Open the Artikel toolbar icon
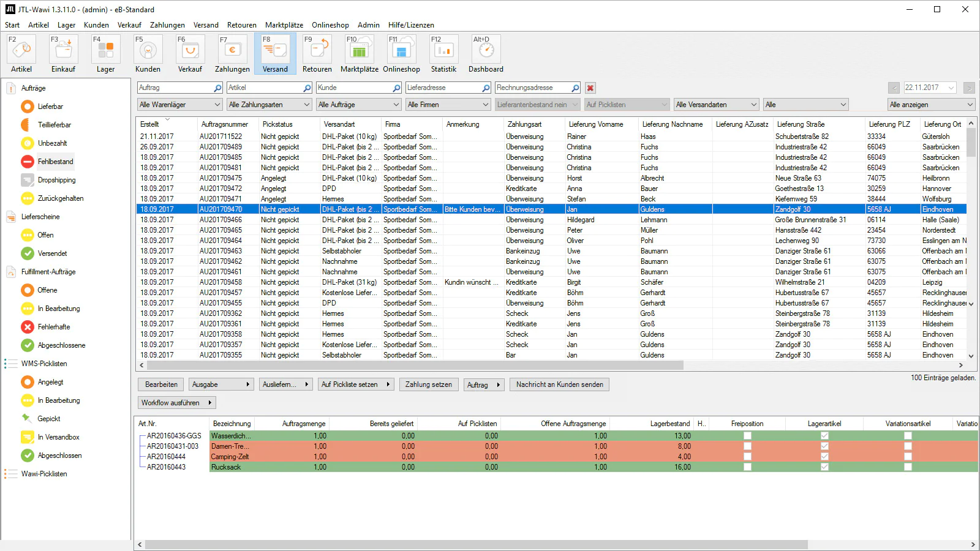The image size is (980, 551). click(x=21, y=50)
